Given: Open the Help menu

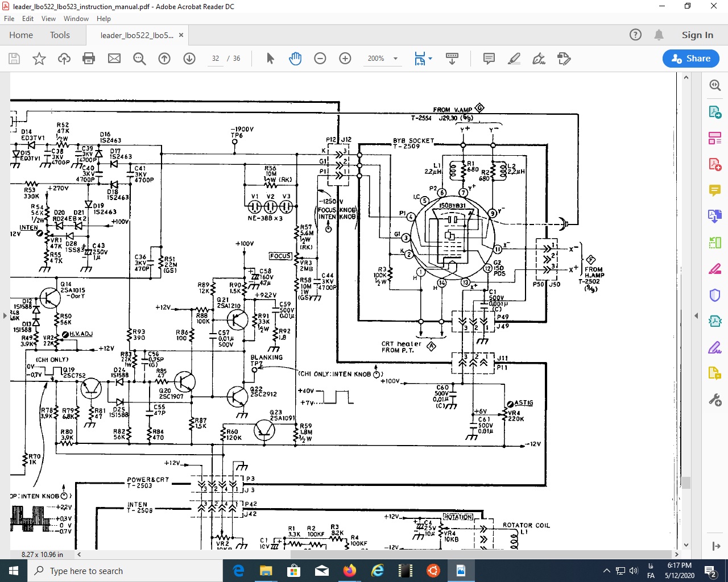Looking at the screenshot, I should [x=104, y=19].
